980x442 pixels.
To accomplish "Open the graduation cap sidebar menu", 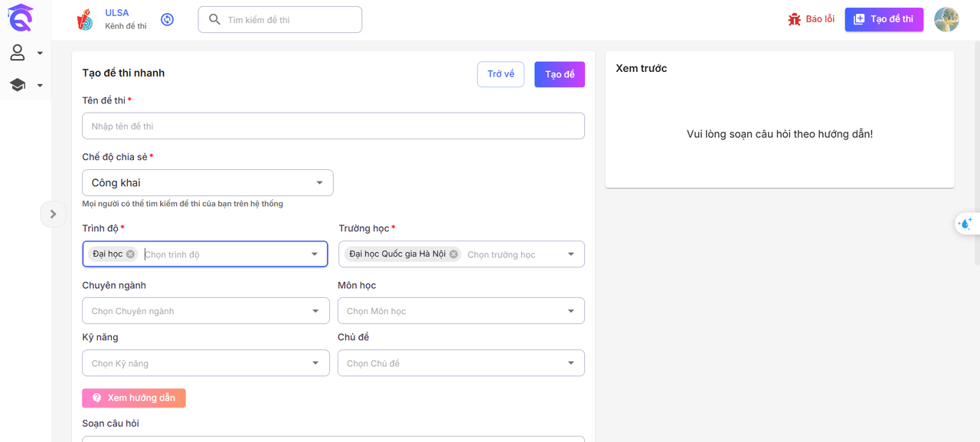I will pyautogui.click(x=18, y=85).
